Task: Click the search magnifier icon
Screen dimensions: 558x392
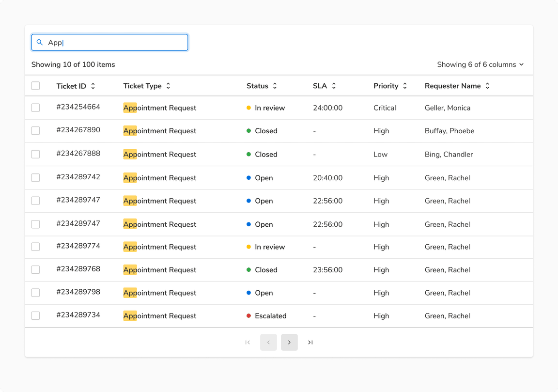Action: (40, 42)
